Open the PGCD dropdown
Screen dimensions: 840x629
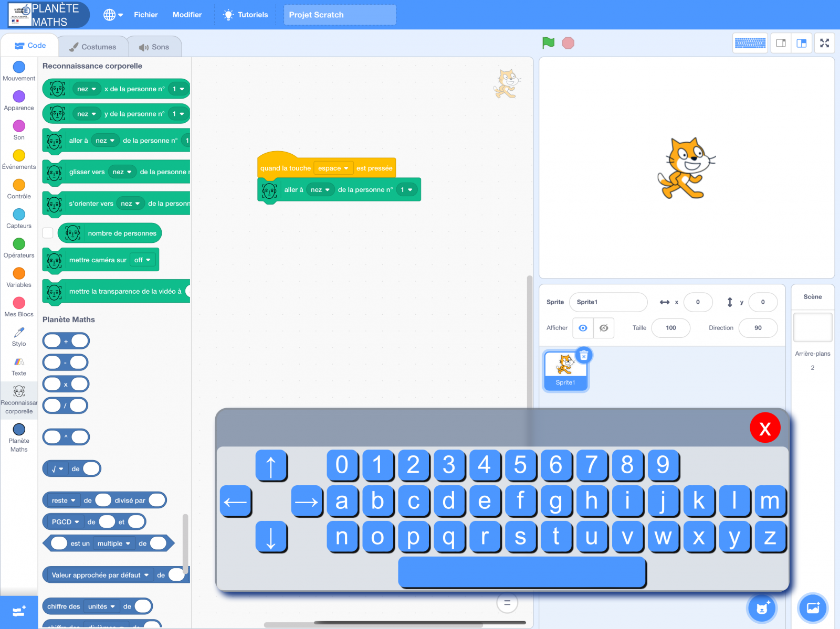tap(66, 522)
